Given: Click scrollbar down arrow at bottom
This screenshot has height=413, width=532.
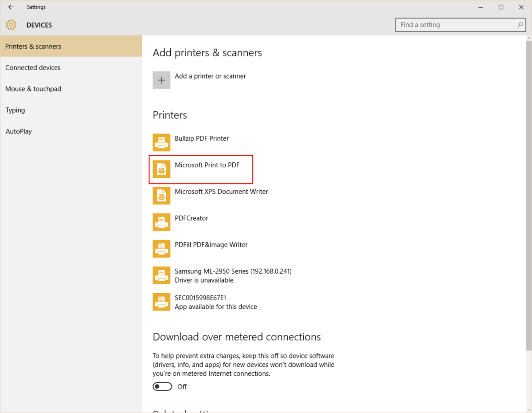Looking at the screenshot, I should click(x=528, y=409).
